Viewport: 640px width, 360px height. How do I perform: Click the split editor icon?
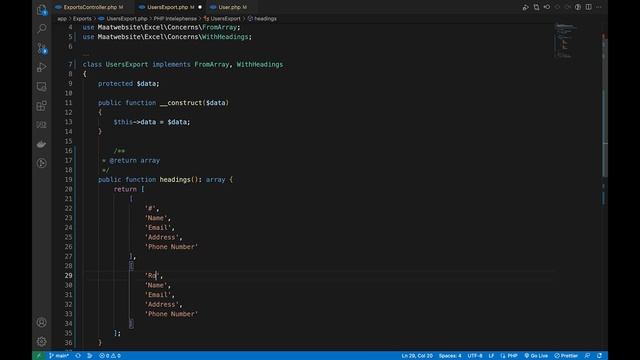[x=589, y=7]
